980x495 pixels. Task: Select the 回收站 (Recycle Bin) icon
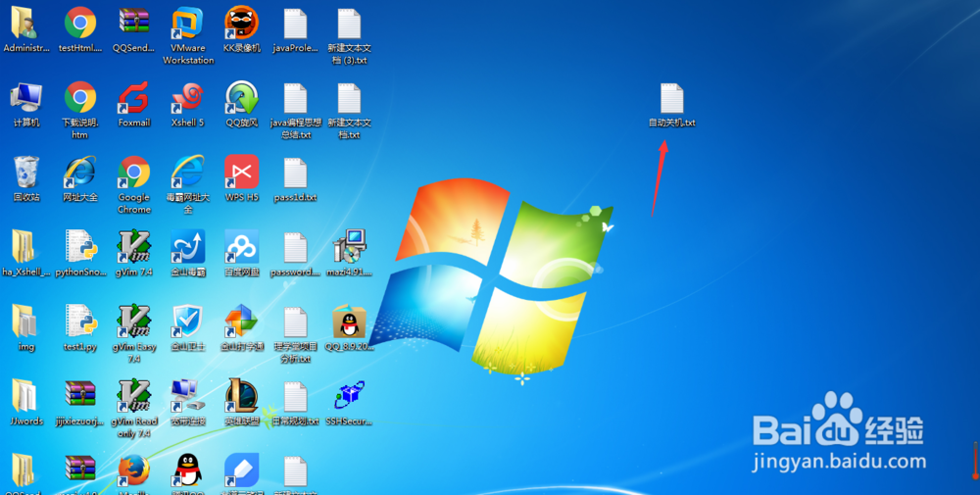click(x=26, y=178)
